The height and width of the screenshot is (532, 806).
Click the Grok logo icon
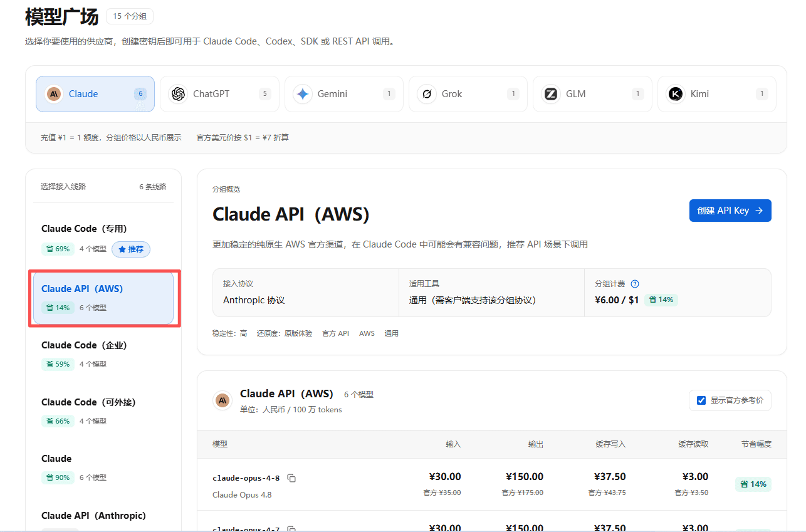(x=427, y=94)
